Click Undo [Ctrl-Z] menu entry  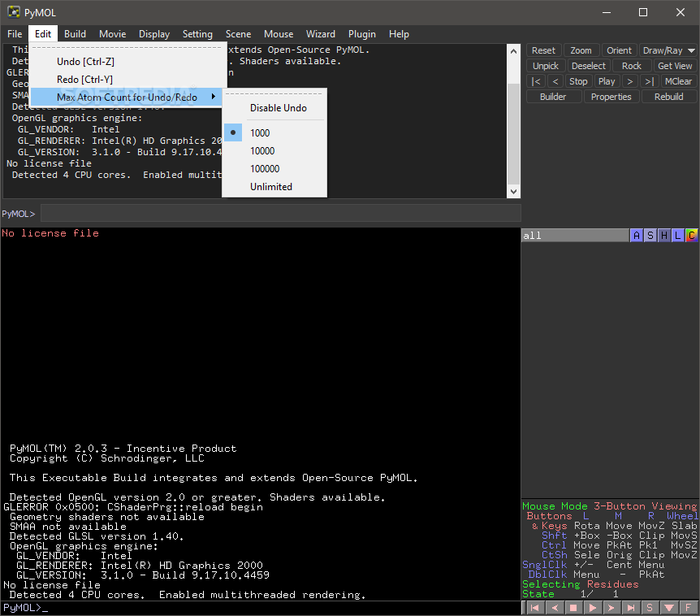[127, 62]
